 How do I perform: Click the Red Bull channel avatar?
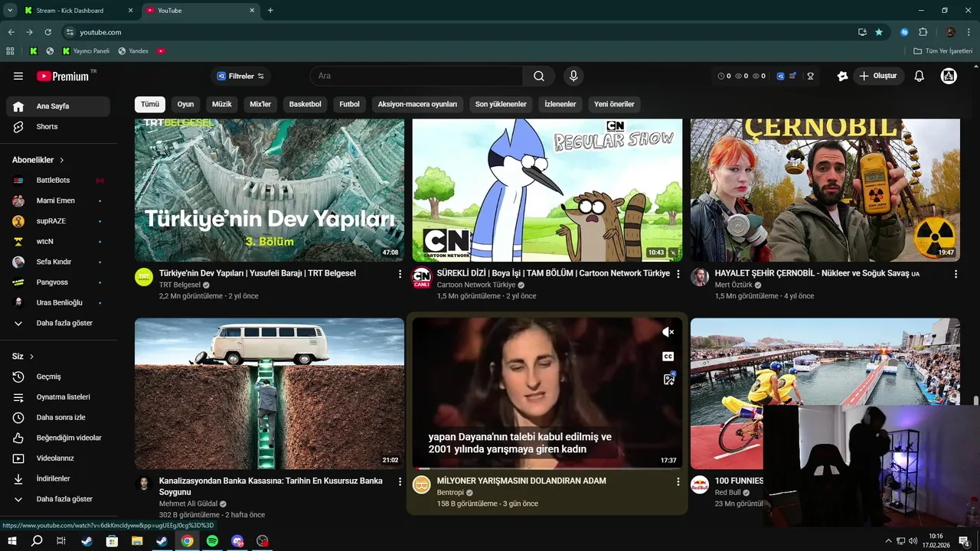[x=700, y=484]
